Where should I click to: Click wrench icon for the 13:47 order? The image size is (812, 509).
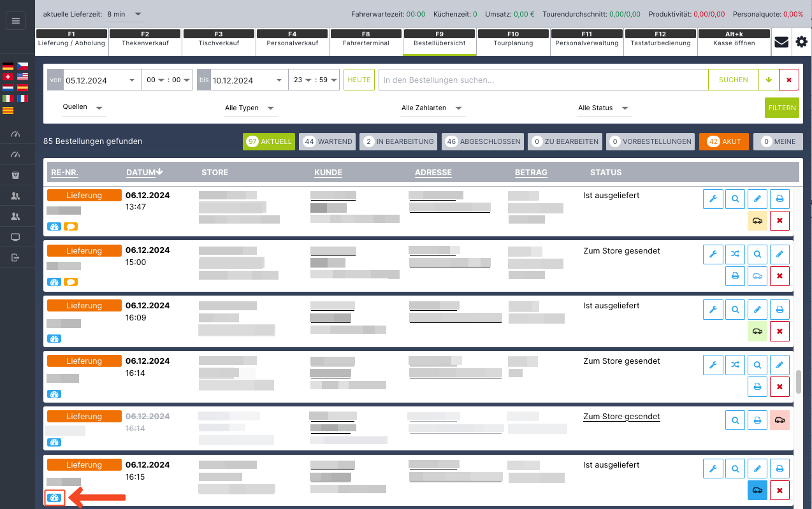point(713,199)
